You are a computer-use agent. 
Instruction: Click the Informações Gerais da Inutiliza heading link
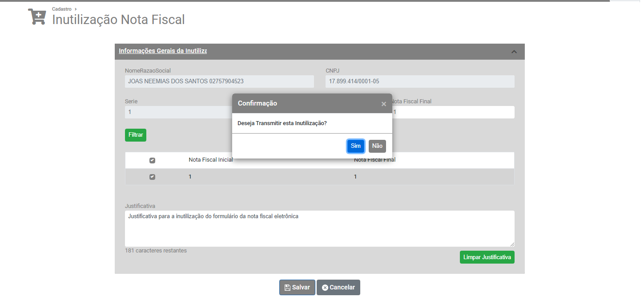pyautogui.click(x=163, y=51)
